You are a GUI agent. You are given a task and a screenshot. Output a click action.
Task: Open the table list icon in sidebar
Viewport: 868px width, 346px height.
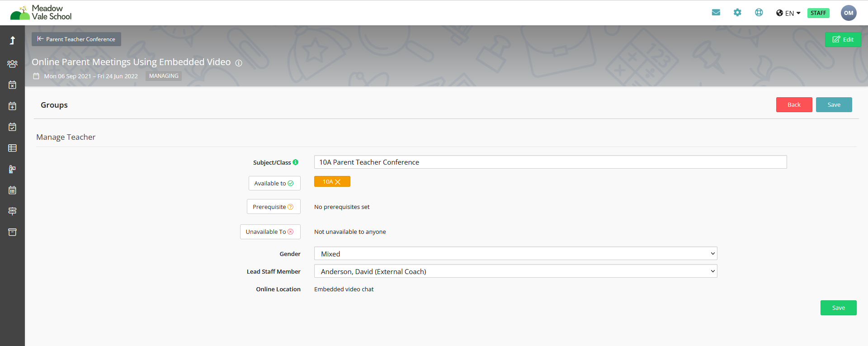click(12, 148)
